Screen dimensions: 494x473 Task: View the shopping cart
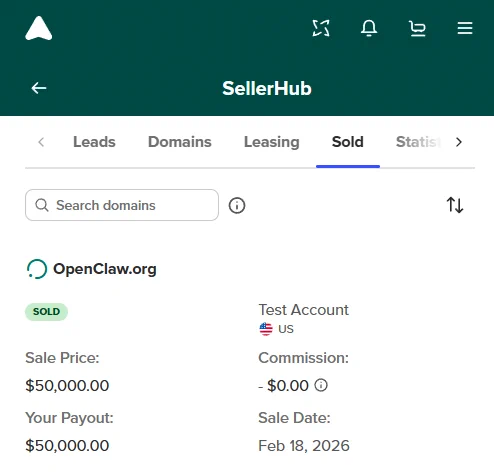(x=417, y=28)
